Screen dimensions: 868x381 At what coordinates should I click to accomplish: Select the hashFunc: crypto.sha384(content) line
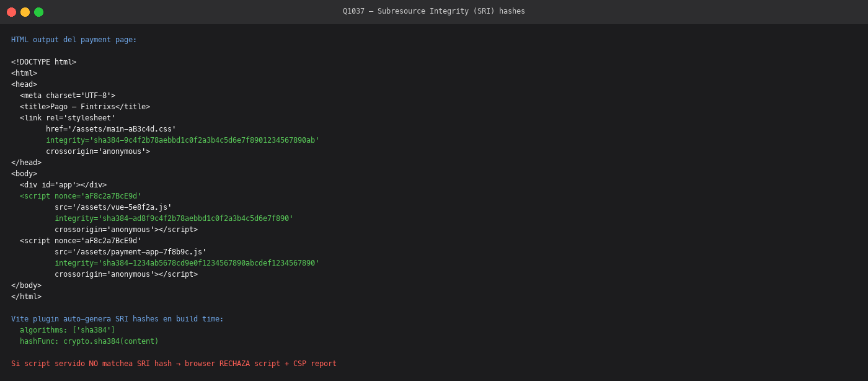tap(89, 341)
